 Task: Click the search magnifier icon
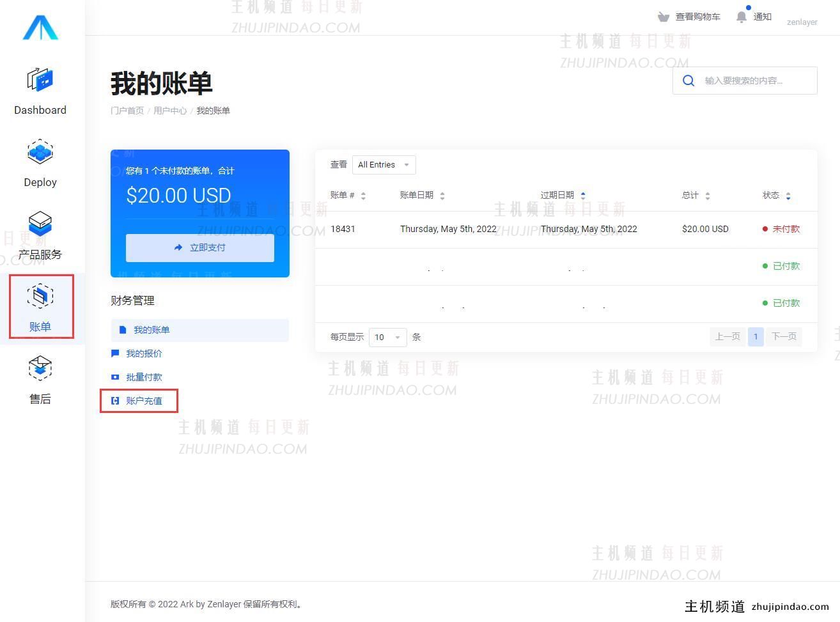pyautogui.click(x=688, y=81)
